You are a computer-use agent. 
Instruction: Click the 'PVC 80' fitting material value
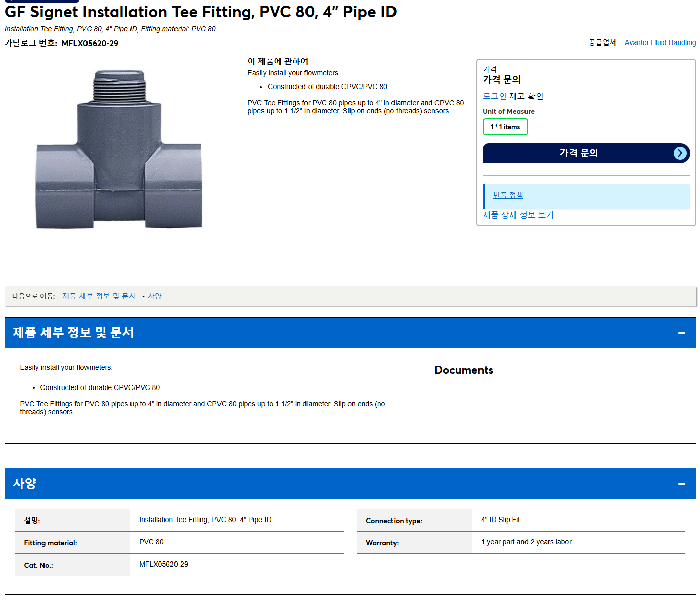[151, 542]
